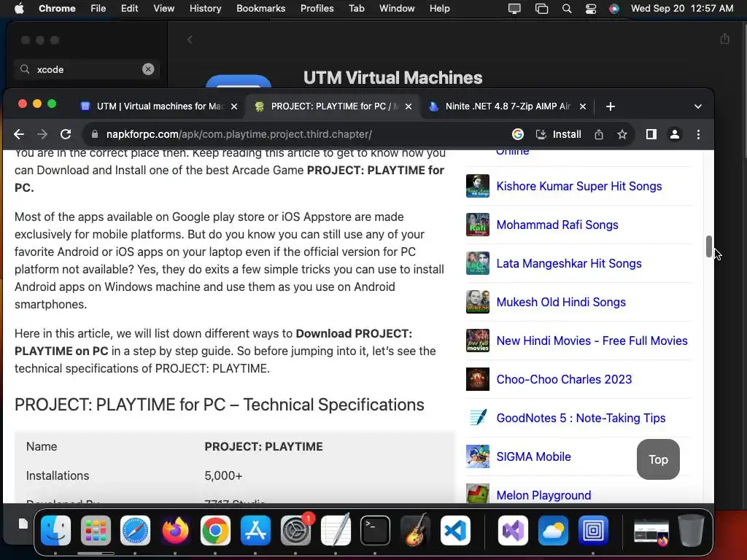Open the History menu
Image resolution: width=747 pixels, height=560 pixels.
pyautogui.click(x=205, y=9)
